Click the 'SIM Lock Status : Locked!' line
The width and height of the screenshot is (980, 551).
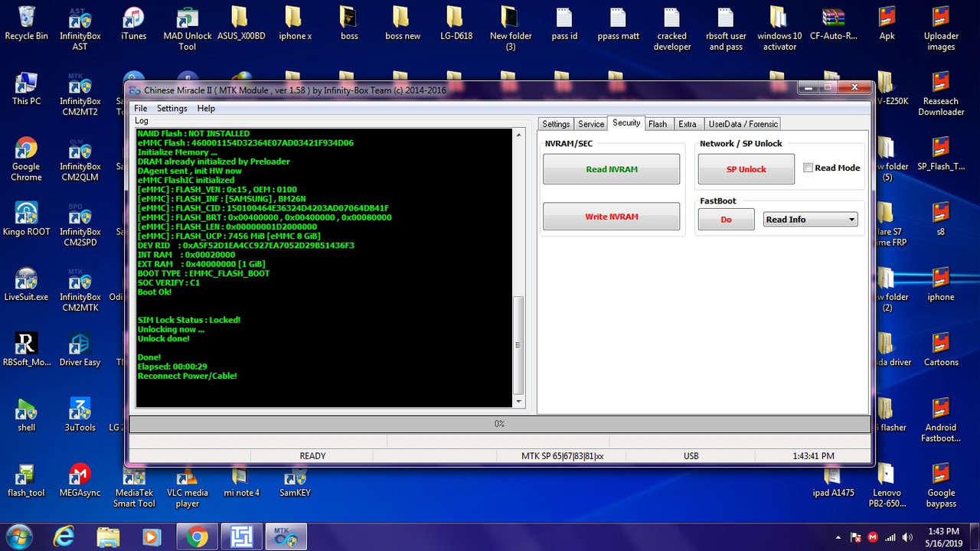(188, 320)
